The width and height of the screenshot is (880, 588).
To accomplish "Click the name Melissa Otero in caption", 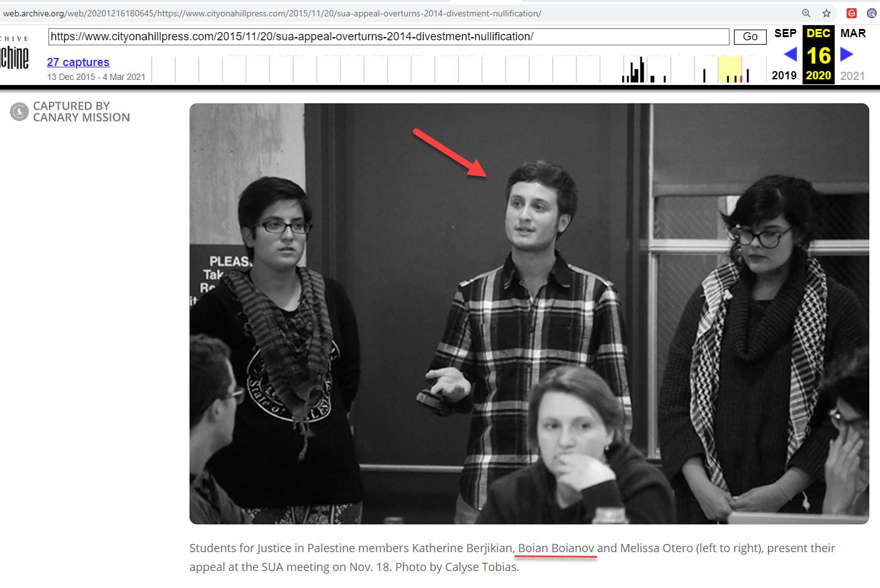I will coord(657,548).
